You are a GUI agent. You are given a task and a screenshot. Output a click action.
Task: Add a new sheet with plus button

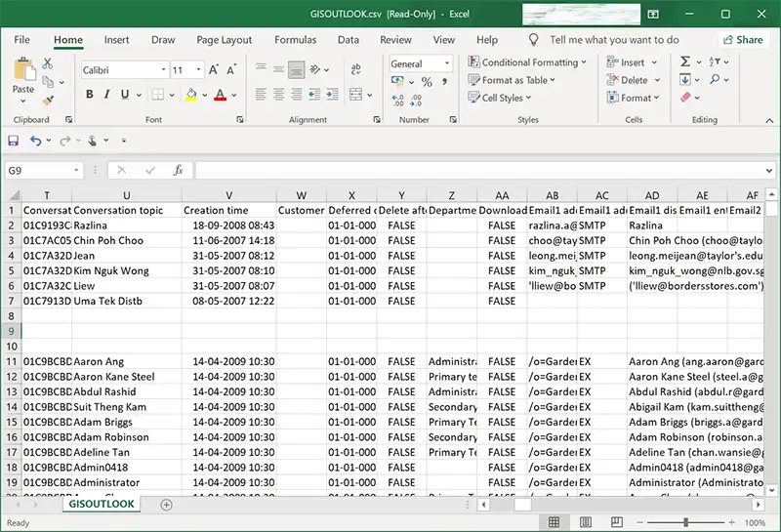pyautogui.click(x=166, y=505)
